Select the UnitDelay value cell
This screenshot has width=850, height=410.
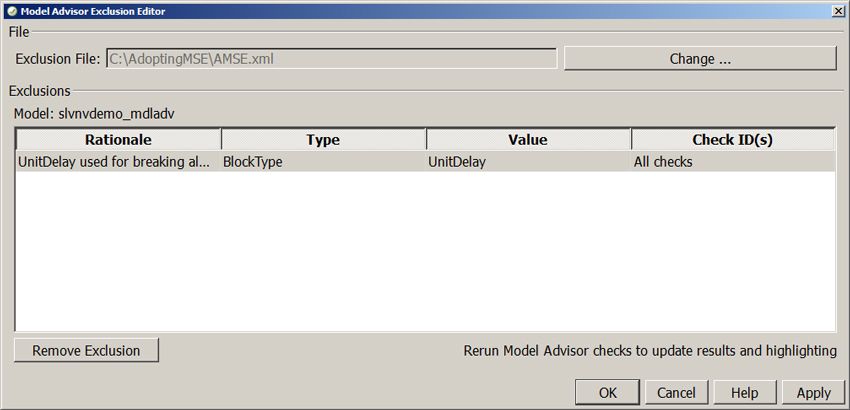click(x=457, y=162)
